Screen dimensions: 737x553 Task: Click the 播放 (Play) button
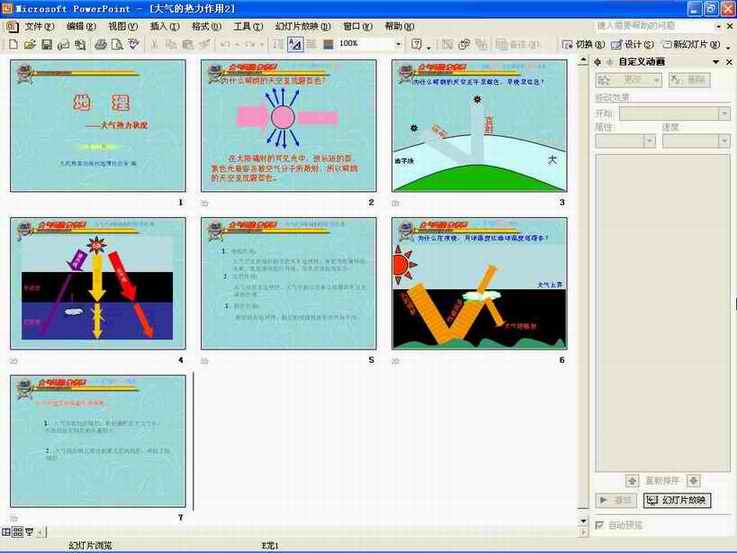click(616, 500)
